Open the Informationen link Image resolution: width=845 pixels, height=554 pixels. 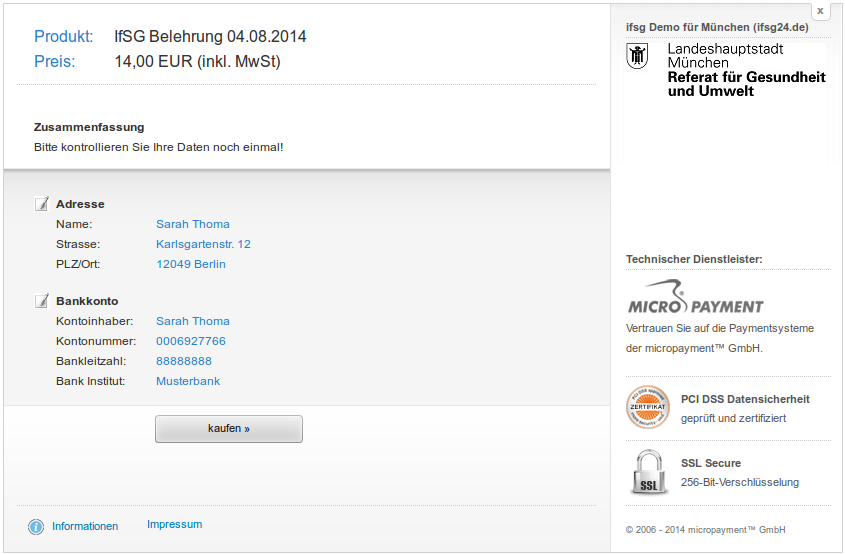85,526
